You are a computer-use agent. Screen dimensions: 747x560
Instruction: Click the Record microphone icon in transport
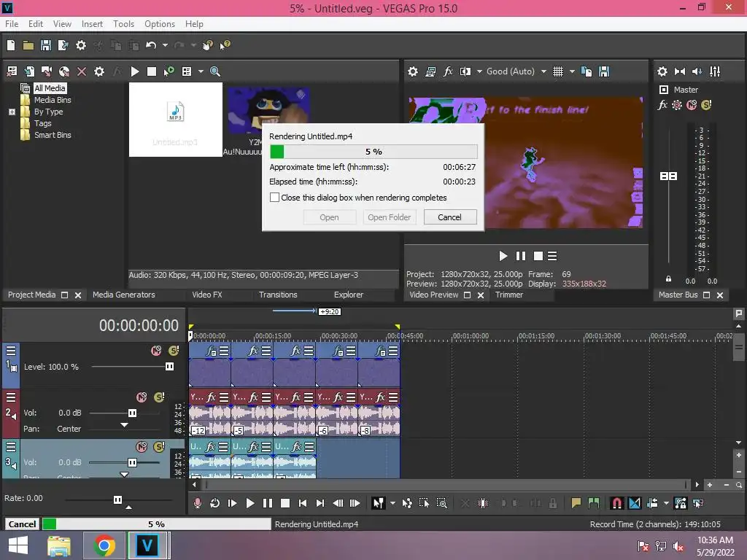click(197, 503)
